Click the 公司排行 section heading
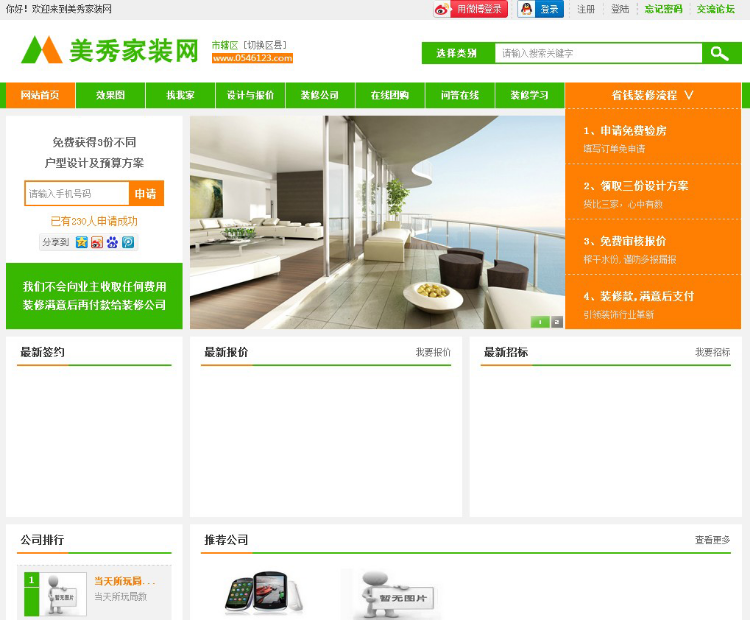 point(43,540)
